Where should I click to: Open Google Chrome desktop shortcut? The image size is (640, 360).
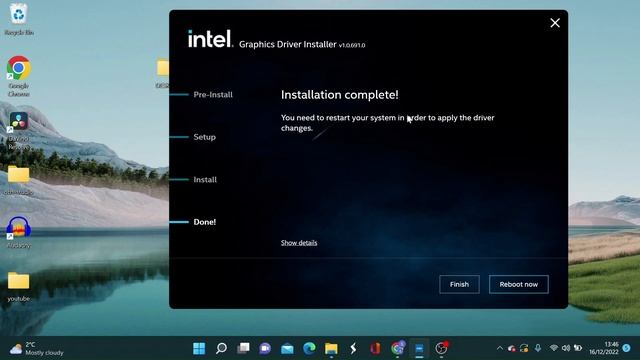(x=19, y=77)
